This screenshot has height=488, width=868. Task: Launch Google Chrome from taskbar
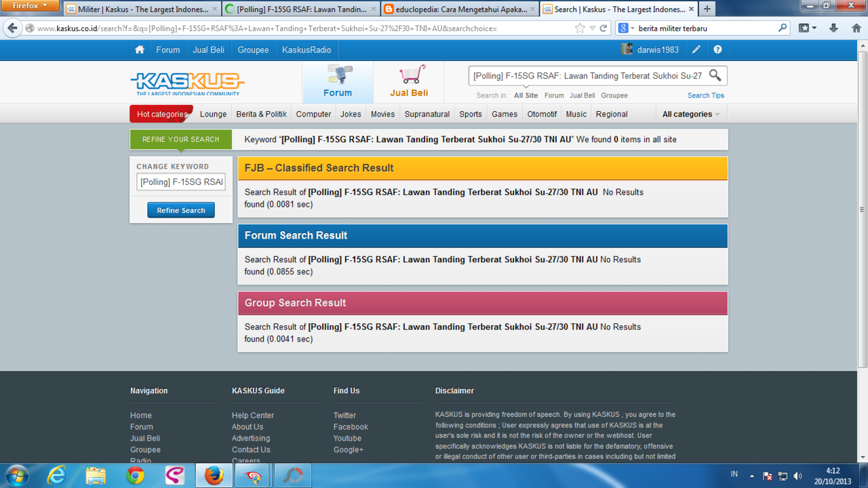(135, 475)
